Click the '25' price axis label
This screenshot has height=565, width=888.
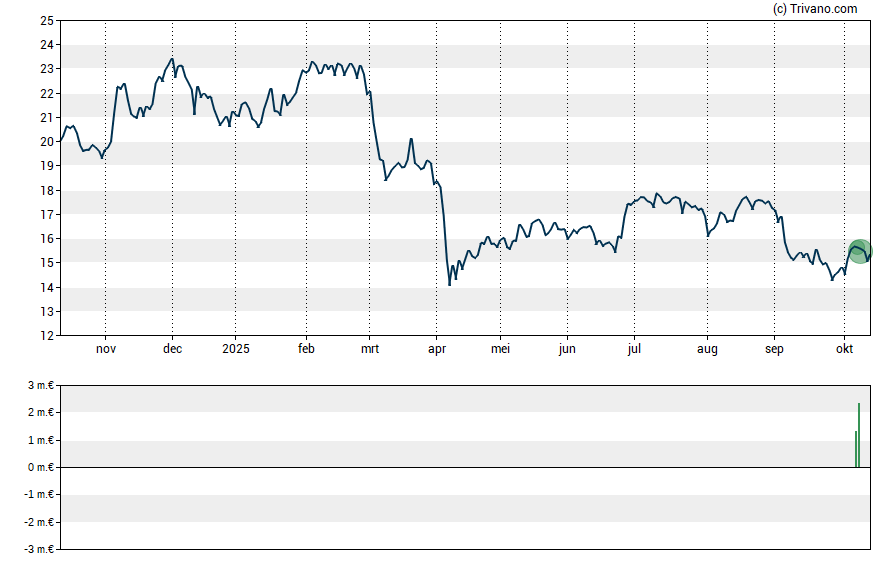click(46, 20)
